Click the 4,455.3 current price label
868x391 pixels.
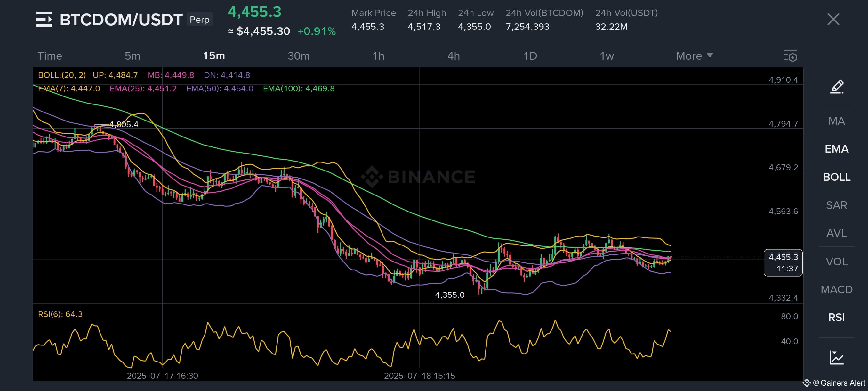pos(783,262)
